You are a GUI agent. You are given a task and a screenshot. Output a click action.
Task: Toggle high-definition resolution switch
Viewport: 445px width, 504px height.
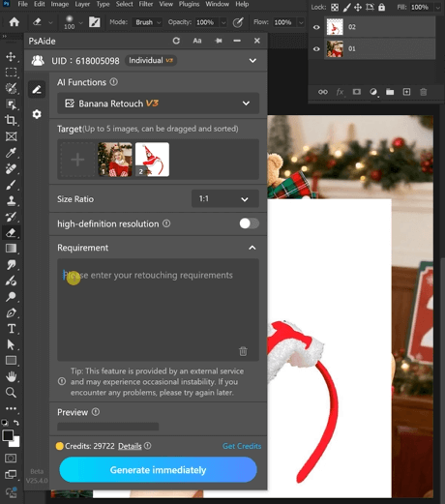click(249, 223)
